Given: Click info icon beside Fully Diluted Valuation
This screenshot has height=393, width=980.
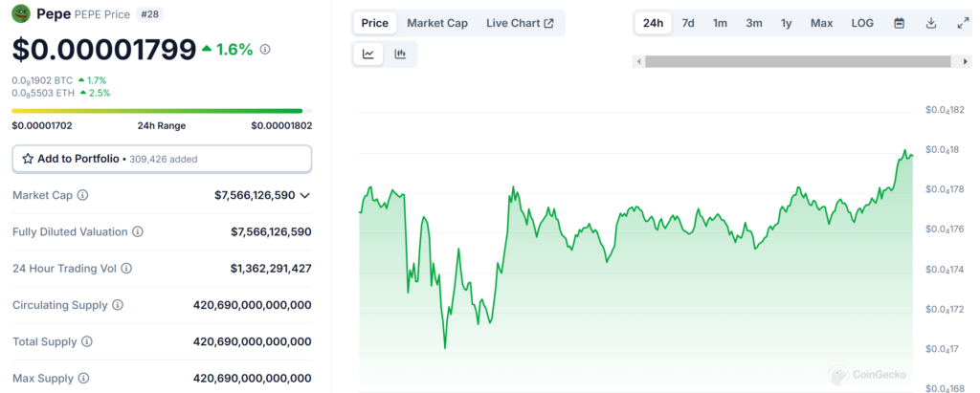Looking at the screenshot, I should [x=138, y=231].
